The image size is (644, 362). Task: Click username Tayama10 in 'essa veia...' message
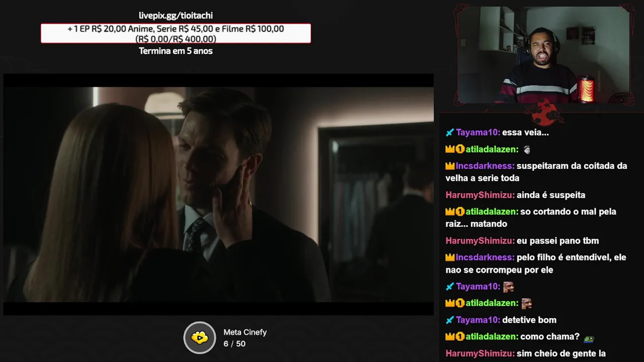[x=478, y=133]
